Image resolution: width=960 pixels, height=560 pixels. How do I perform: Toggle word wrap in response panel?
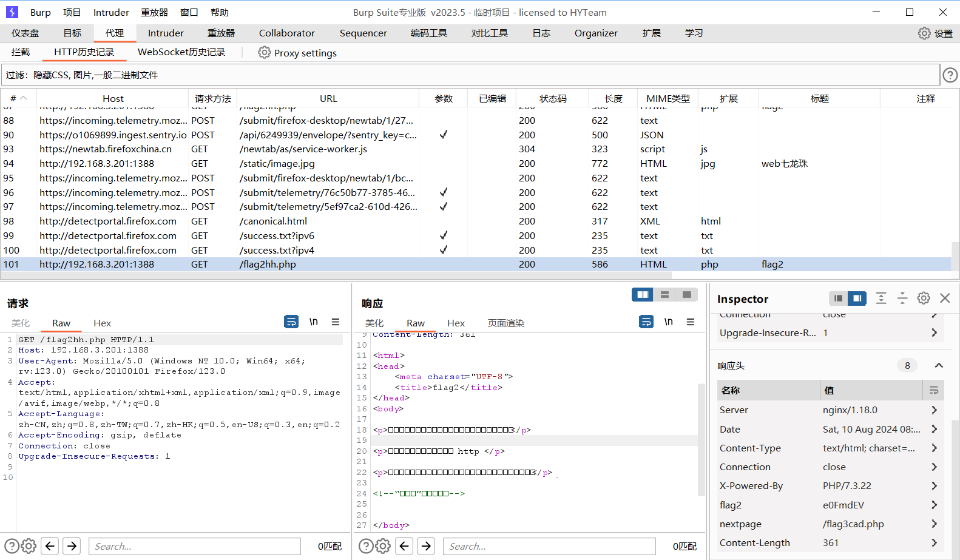pos(646,322)
